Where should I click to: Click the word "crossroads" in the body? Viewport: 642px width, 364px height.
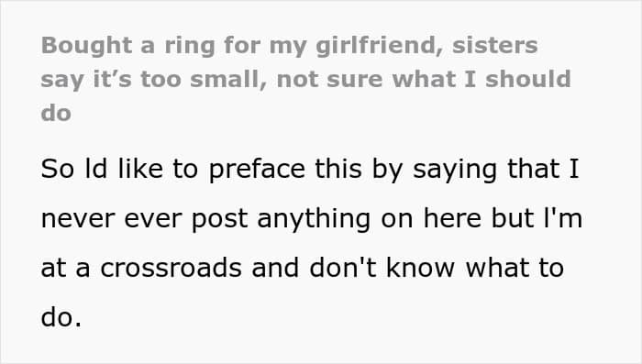click(x=171, y=269)
